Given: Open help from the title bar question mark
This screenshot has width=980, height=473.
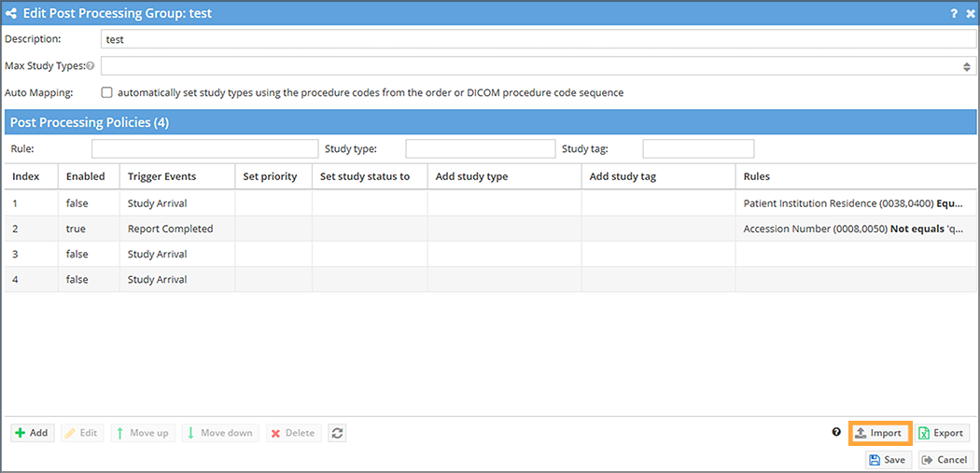Looking at the screenshot, I should tap(954, 14).
